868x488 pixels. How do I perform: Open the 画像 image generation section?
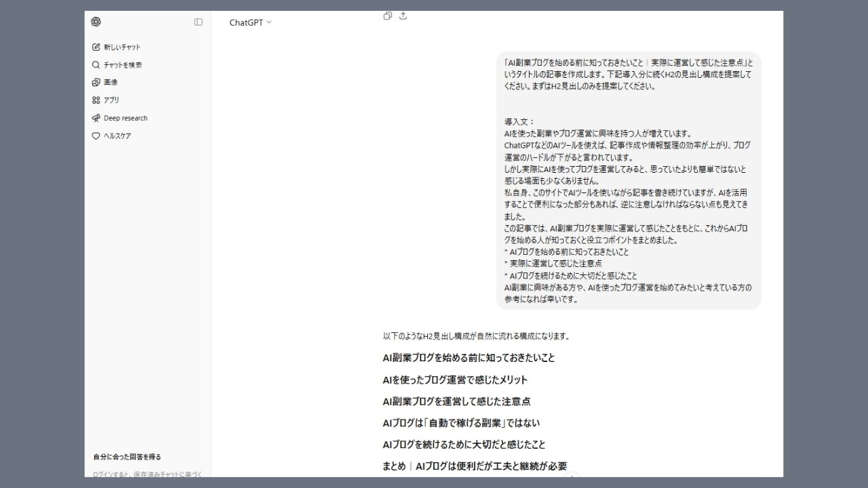108,82
